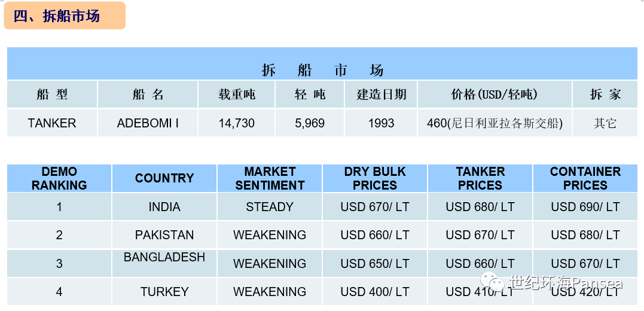Select the INDIA country cell
The width and height of the screenshot is (644, 311).
click(x=164, y=207)
